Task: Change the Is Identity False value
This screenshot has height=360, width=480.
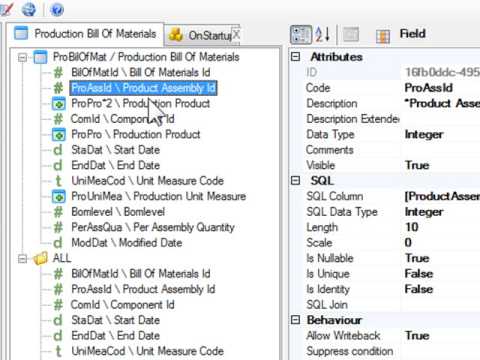Action: (x=440, y=289)
